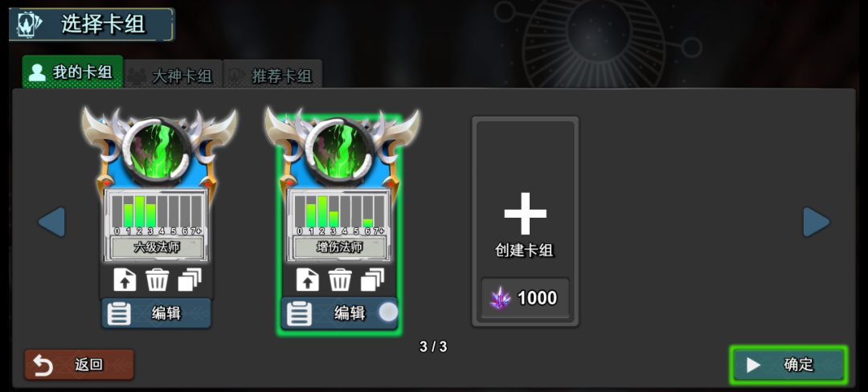Open 我的卡组 tab
This screenshot has width=868, height=392.
(x=72, y=71)
